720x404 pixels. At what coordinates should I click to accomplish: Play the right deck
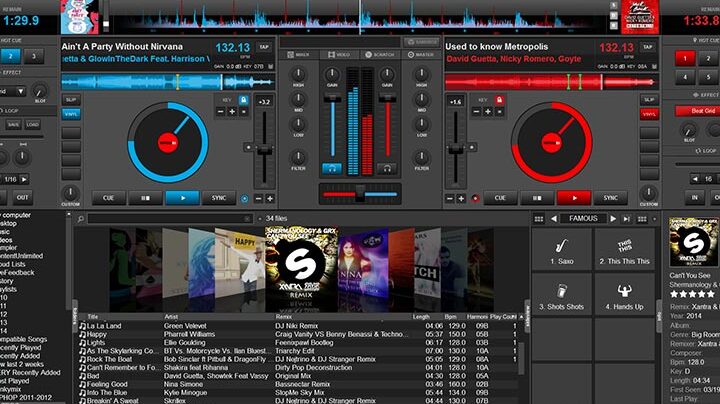click(x=574, y=198)
